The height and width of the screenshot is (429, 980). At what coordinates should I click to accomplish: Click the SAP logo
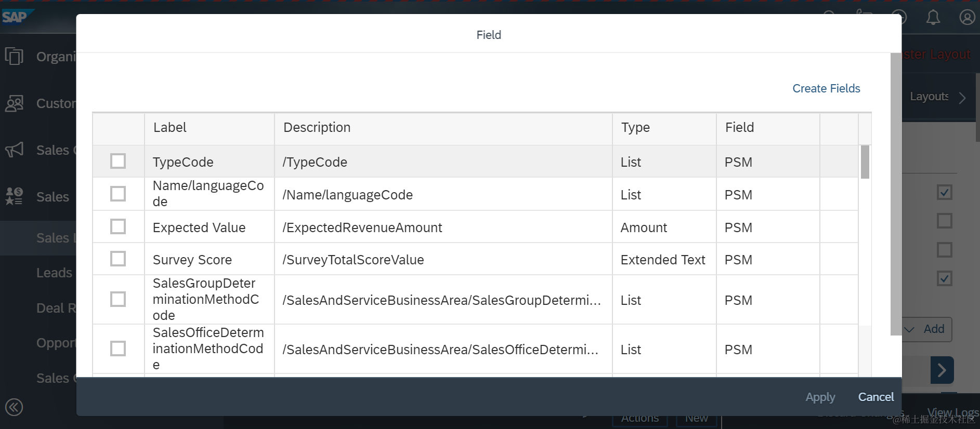(x=15, y=17)
